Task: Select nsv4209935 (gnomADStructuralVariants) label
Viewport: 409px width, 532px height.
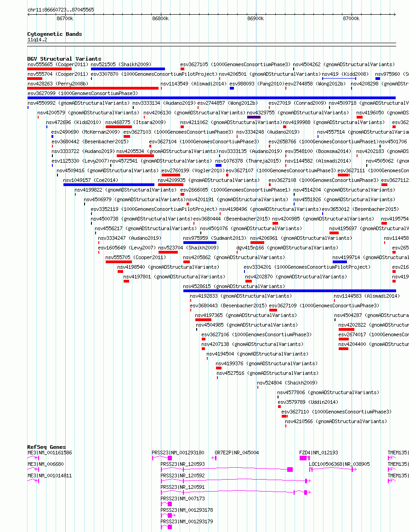Action: (x=209, y=180)
